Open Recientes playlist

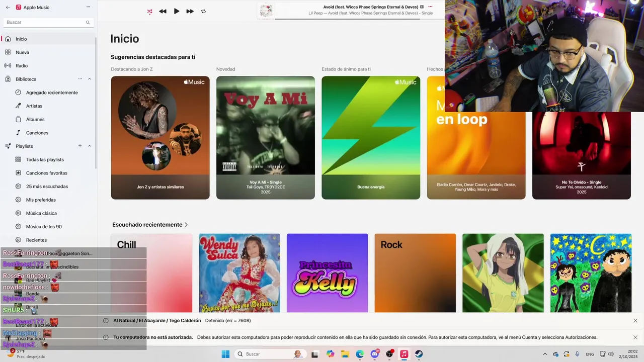click(36, 240)
